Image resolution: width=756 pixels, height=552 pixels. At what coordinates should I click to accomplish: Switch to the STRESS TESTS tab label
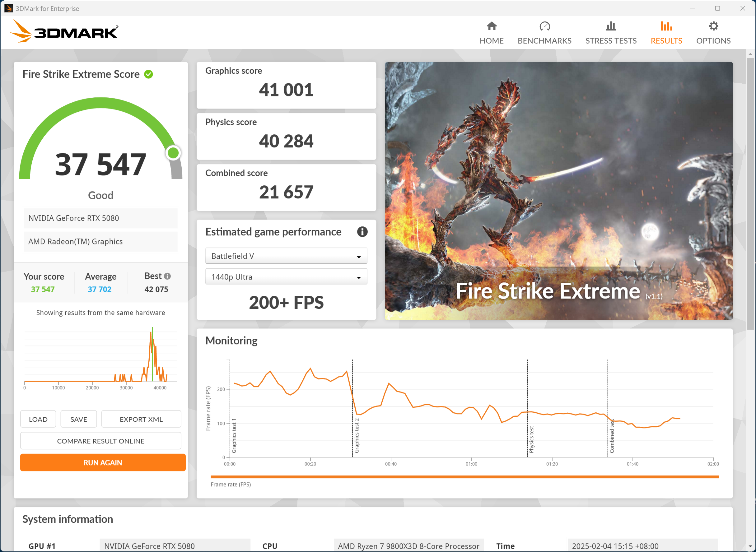[611, 41]
